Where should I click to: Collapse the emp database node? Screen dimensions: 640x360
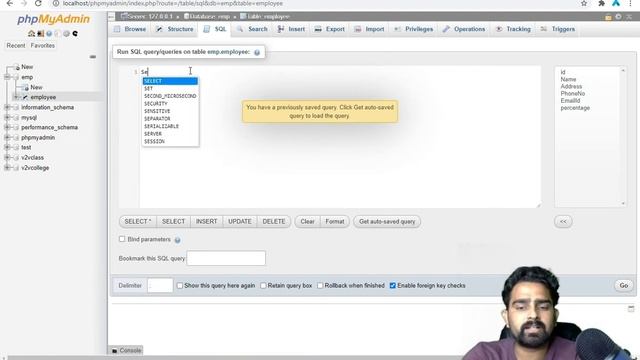7,77
